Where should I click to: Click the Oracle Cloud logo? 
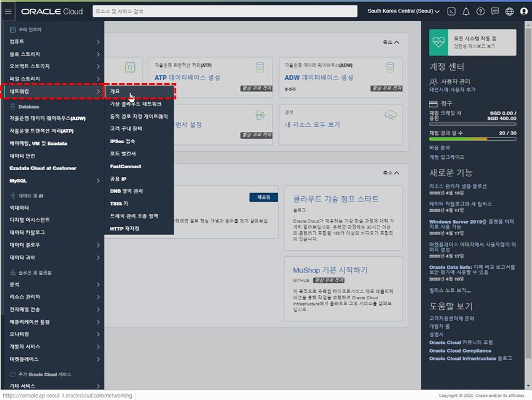coord(51,11)
